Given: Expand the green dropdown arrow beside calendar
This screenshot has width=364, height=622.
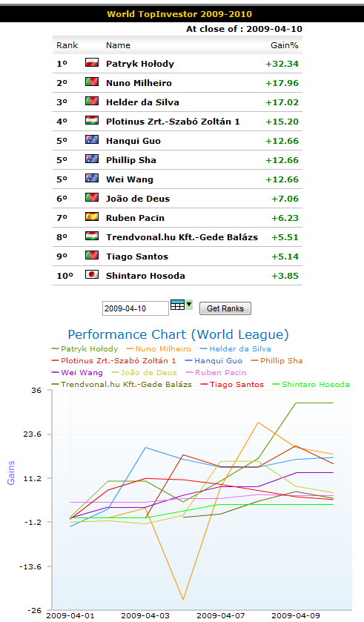Looking at the screenshot, I should pos(189,305).
